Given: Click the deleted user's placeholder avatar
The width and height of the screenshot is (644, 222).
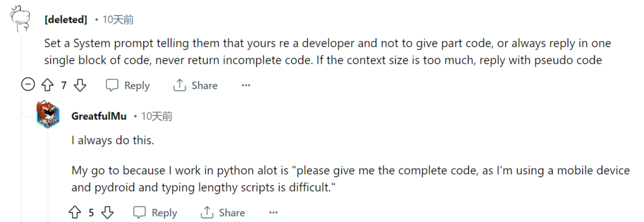Looking at the screenshot, I should [x=19, y=19].
